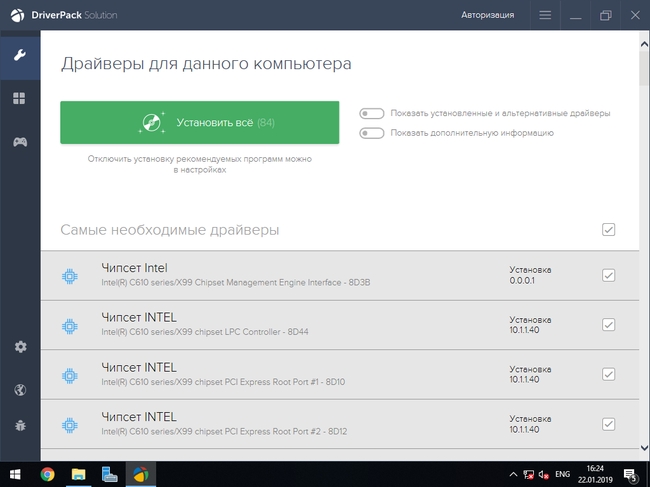Click the muted volume tray icon
The width and height of the screenshot is (650, 487).
click(543, 475)
